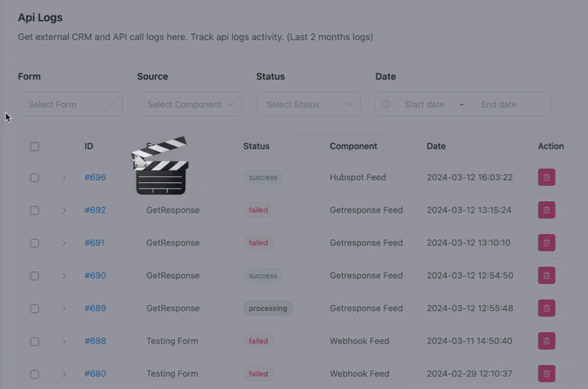The width and height of the screenshot is (588, 389).
Task: Delete the processing log #689
Action: point(546,308)
